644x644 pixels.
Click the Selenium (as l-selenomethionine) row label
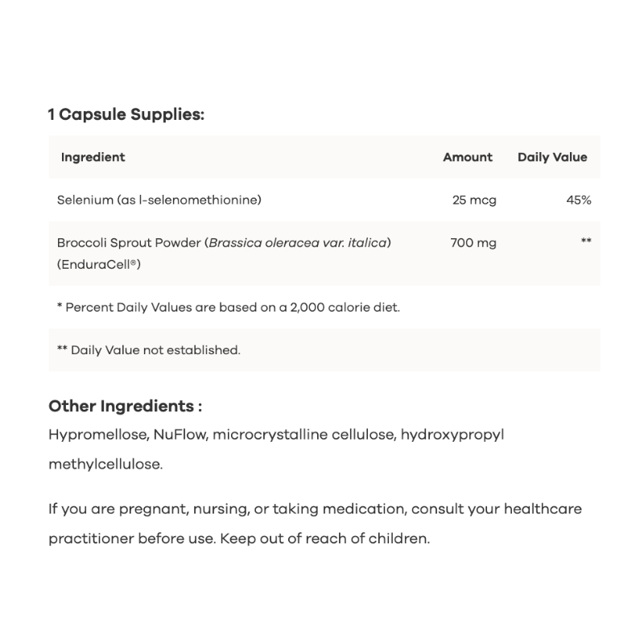pyautogui.click(x=159, y=200)
